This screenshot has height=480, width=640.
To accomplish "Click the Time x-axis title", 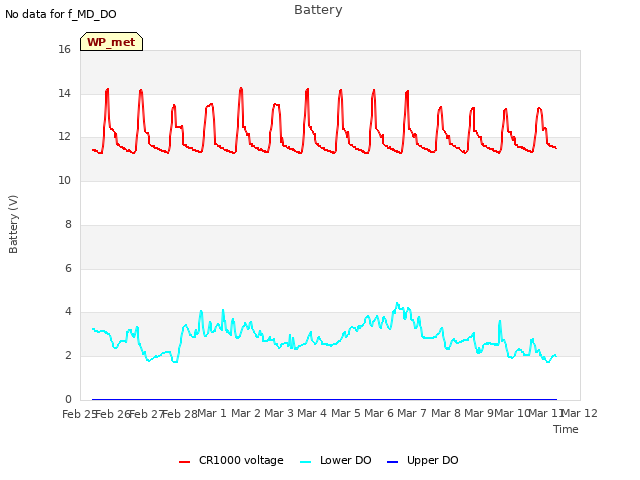I will 566,429.
